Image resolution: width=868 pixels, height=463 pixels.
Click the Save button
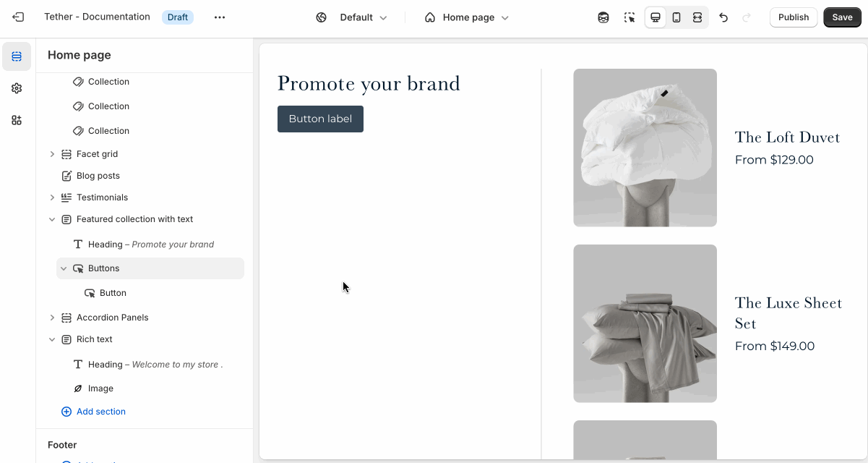(x=842, y=17)
